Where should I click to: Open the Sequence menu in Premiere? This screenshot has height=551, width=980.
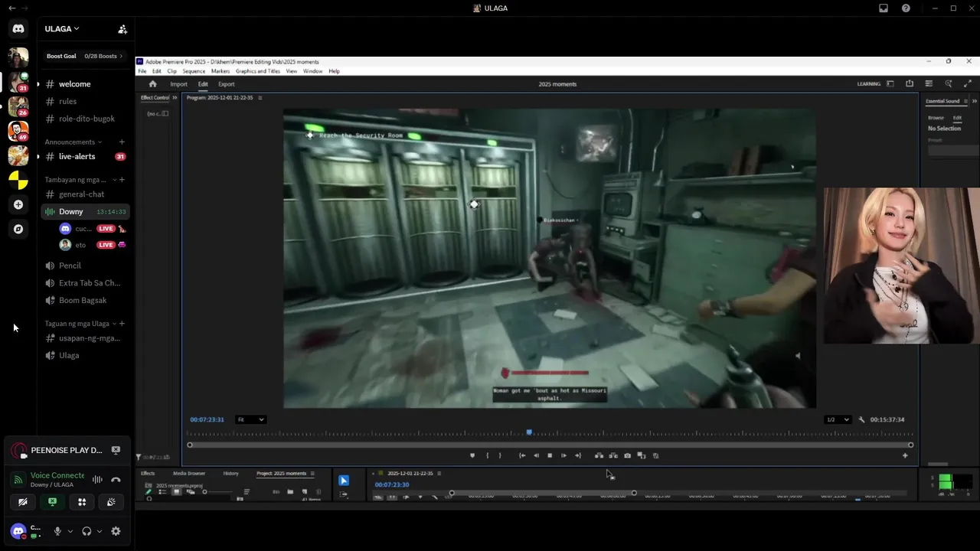tap(194, 71)
